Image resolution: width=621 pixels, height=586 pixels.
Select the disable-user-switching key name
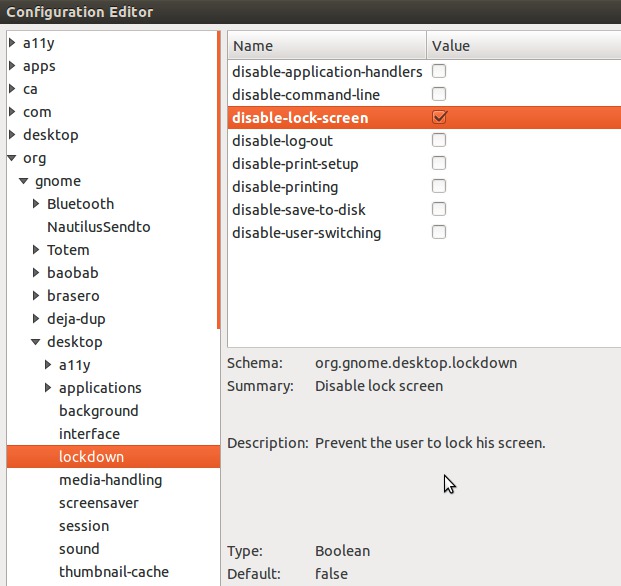[307, 233]
